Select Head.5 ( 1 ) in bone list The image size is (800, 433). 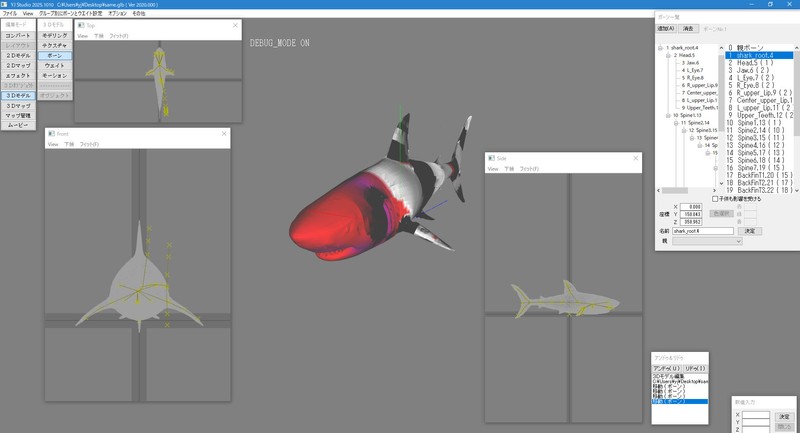point(759,63)
